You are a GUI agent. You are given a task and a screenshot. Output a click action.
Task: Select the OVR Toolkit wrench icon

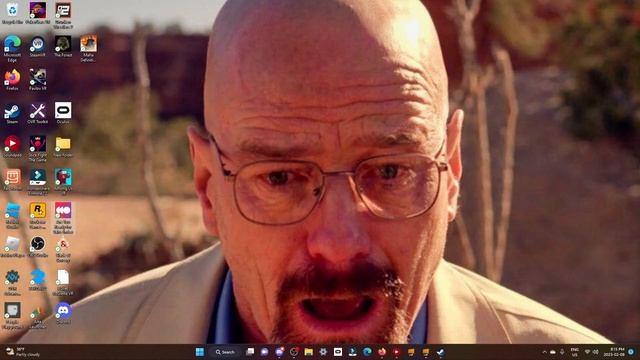38,113
